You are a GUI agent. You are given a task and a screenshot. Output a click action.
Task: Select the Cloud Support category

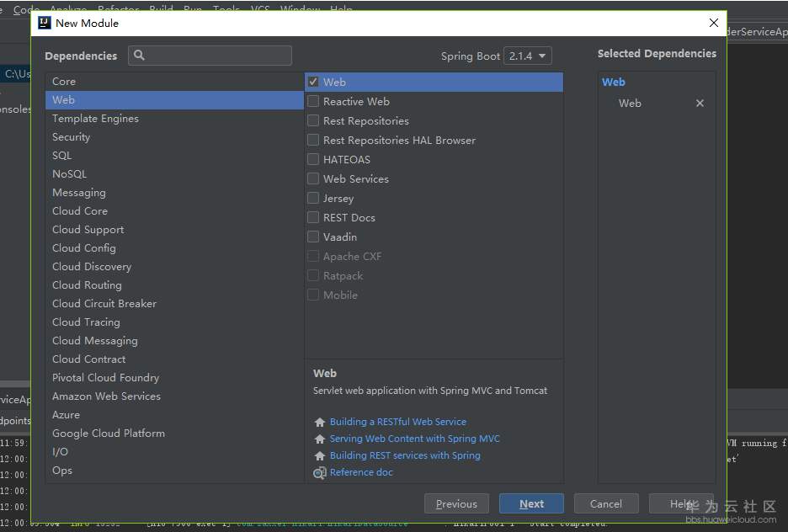[x=174, y=230]
